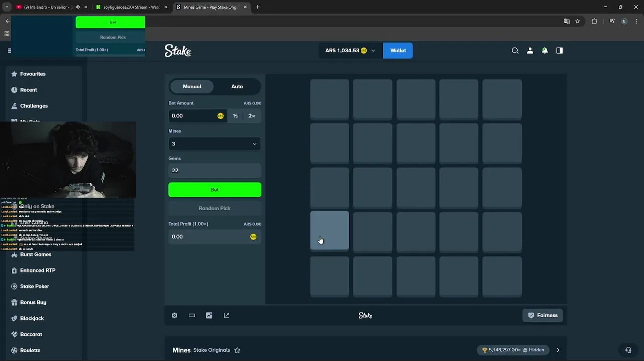644x361 pixels.
Task: Open the Chrome tab search chevron
Action: 7,7
